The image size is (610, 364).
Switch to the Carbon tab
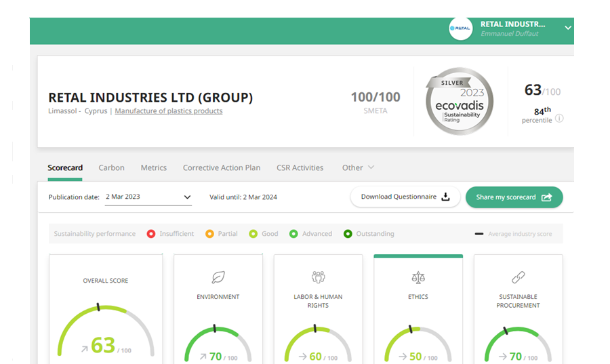[x=111, y=167]
